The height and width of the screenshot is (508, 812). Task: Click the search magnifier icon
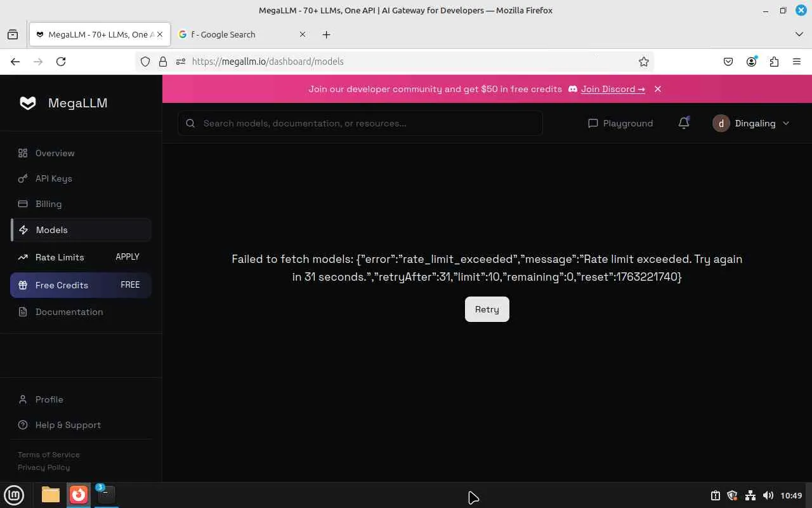(190, 123)
